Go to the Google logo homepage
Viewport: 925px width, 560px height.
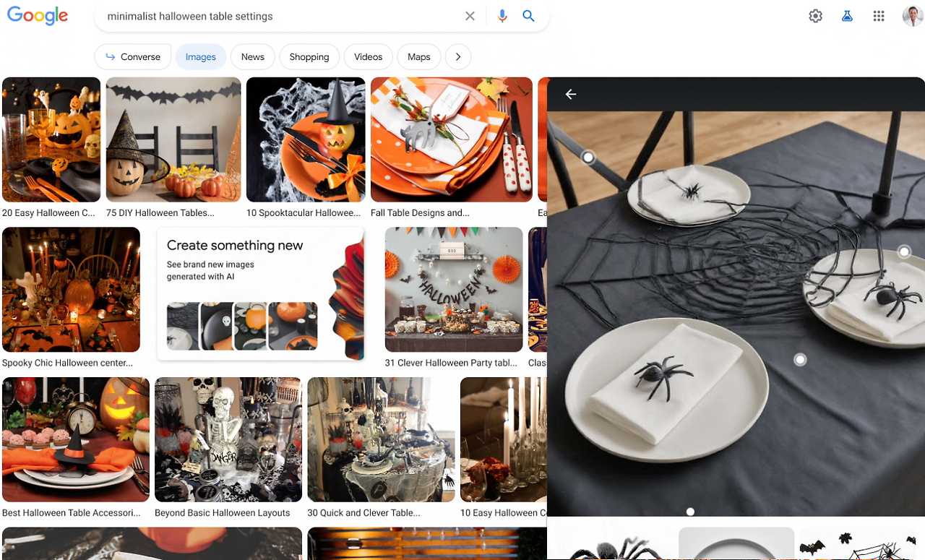pyautogui.click(x=38, y=16)
